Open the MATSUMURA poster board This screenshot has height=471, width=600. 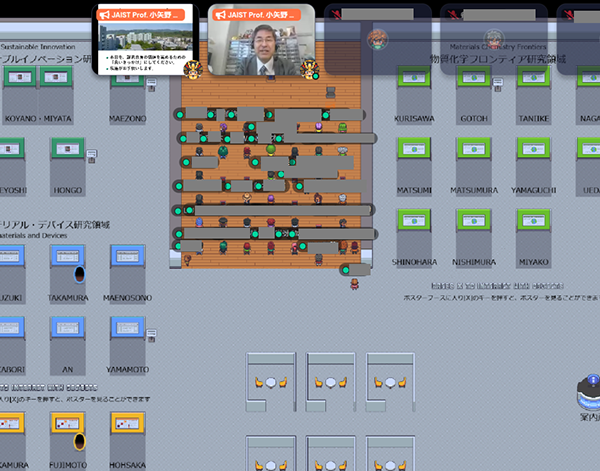coord(474,148)
